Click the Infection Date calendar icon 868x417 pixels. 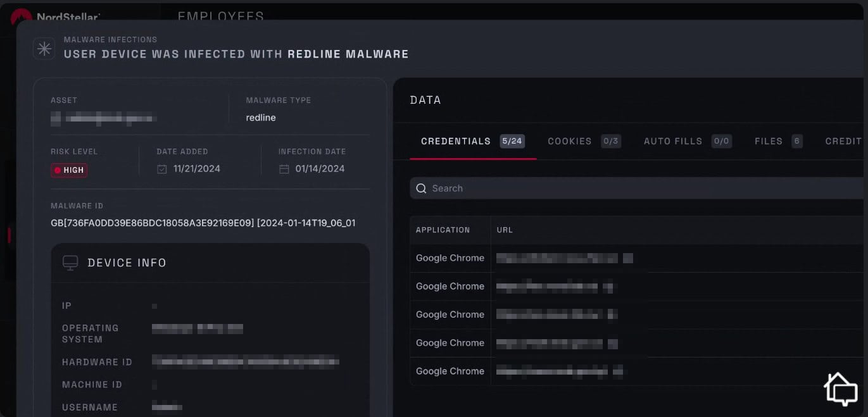pyautogui.click(x=284, y=169)
